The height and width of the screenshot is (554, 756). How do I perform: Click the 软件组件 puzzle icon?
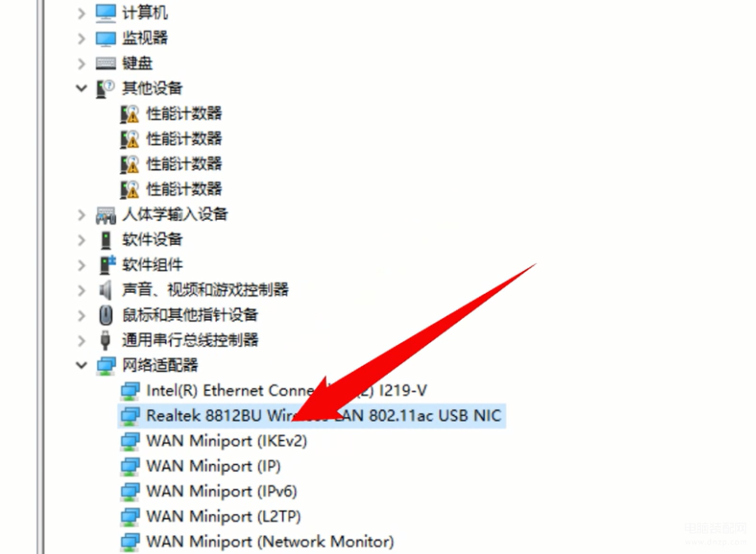coord(106,265)
